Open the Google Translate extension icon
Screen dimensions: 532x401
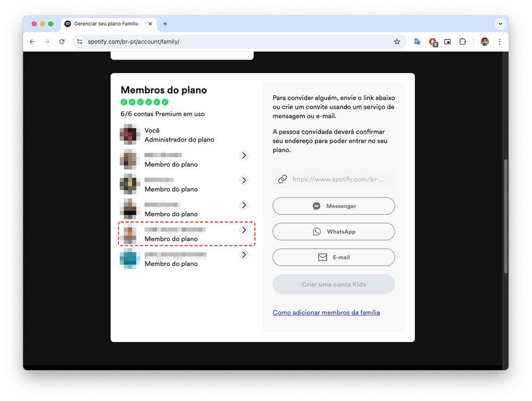point(418,42)
